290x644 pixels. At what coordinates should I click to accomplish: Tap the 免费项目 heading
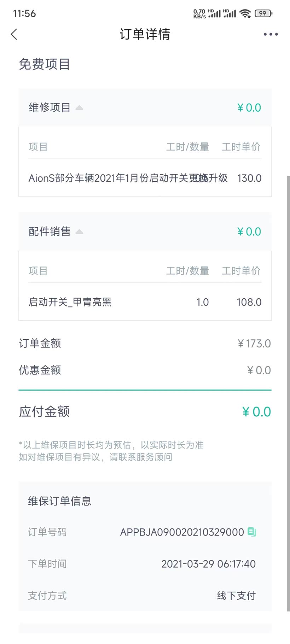pos(45,64)
